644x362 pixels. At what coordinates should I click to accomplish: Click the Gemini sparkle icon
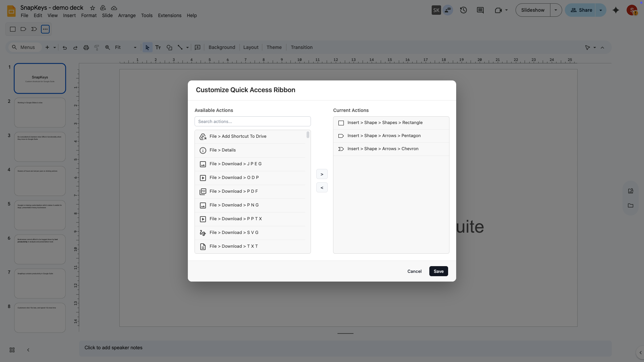[616, 10]
